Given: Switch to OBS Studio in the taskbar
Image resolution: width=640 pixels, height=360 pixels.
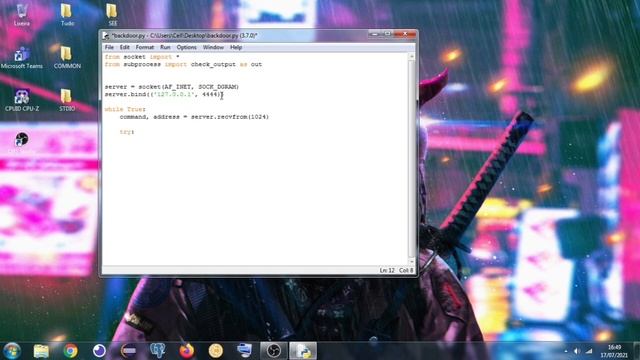Looking at the screenshot, I should pyautogui.click(x=273, y=351).
